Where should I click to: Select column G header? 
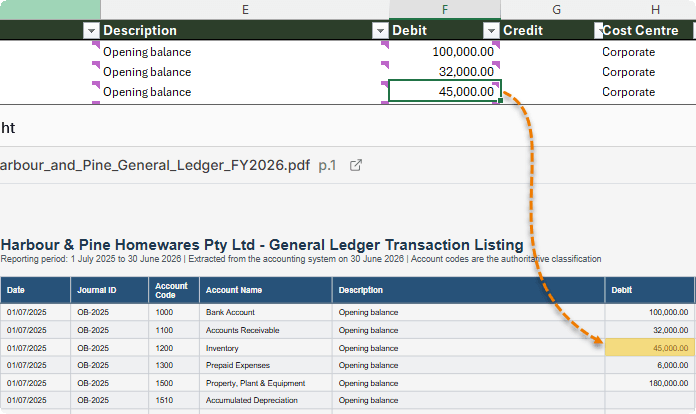(x=556, y=10)
